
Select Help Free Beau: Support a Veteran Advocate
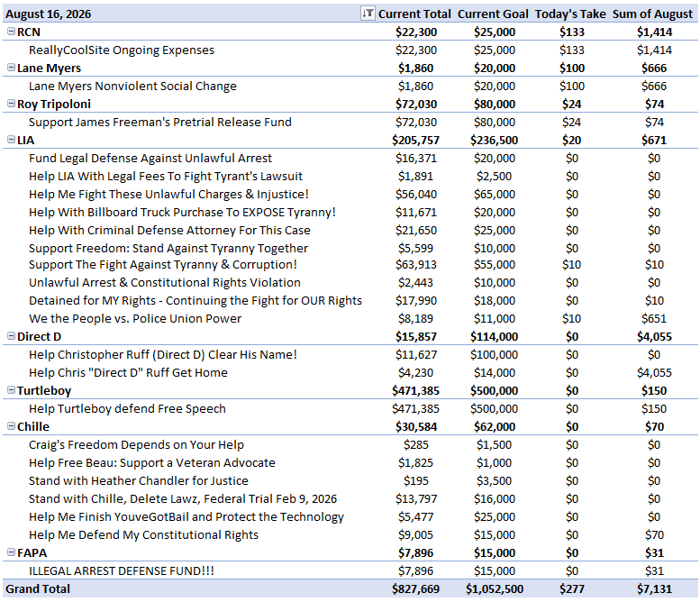(x=152, y=462)
